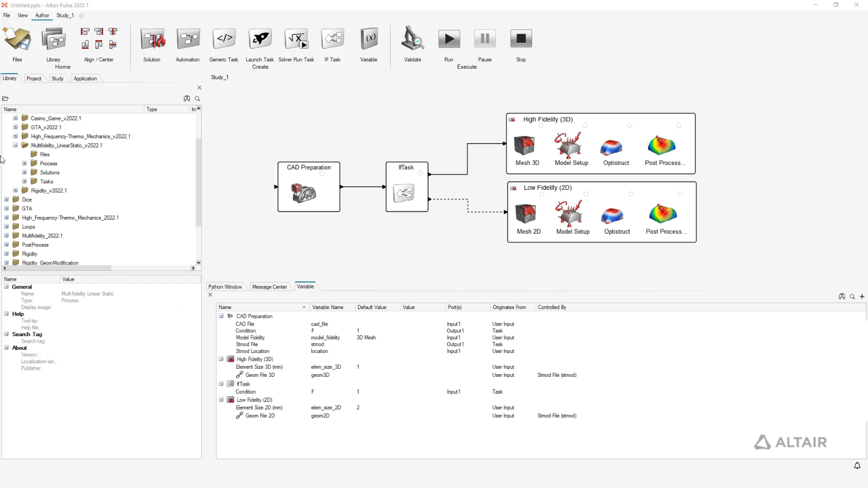Sort variables by Name column header
This screenshot has width=868, height=488.
(263, 307)
